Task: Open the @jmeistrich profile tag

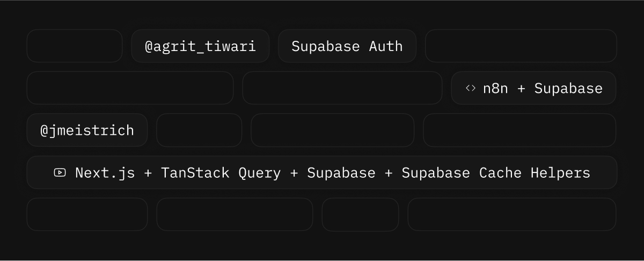Action: point(87,130)
